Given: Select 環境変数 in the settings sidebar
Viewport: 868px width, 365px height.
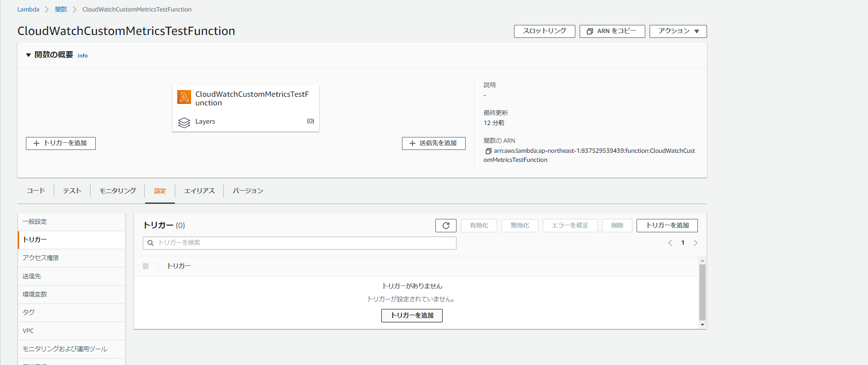Looking at the screenshot, I should (71, 295).
